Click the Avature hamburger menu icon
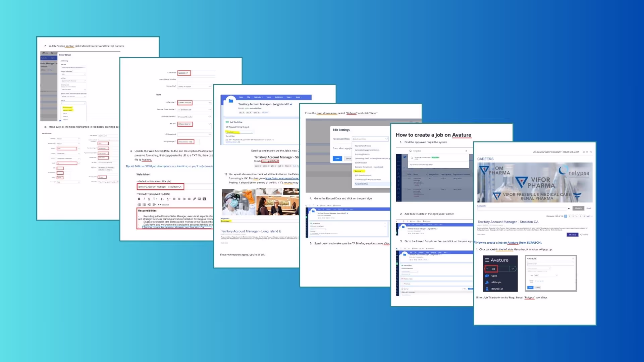644x362 pixels. click(487, 260)
